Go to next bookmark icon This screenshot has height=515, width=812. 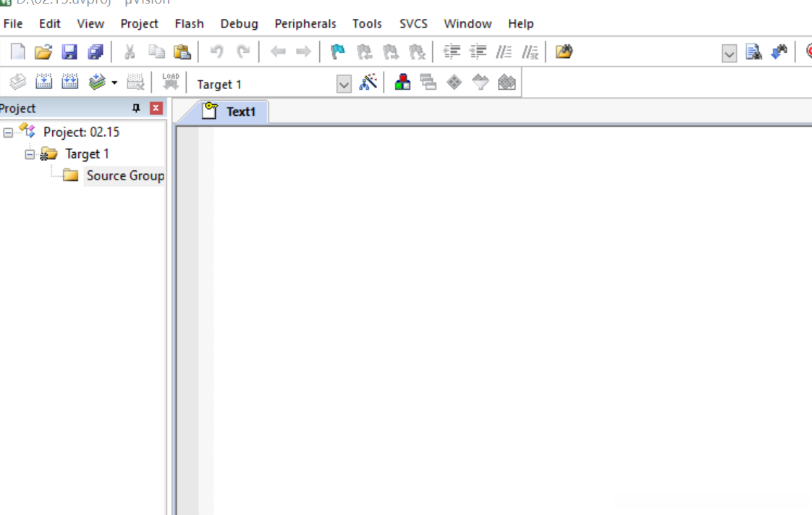391,52
